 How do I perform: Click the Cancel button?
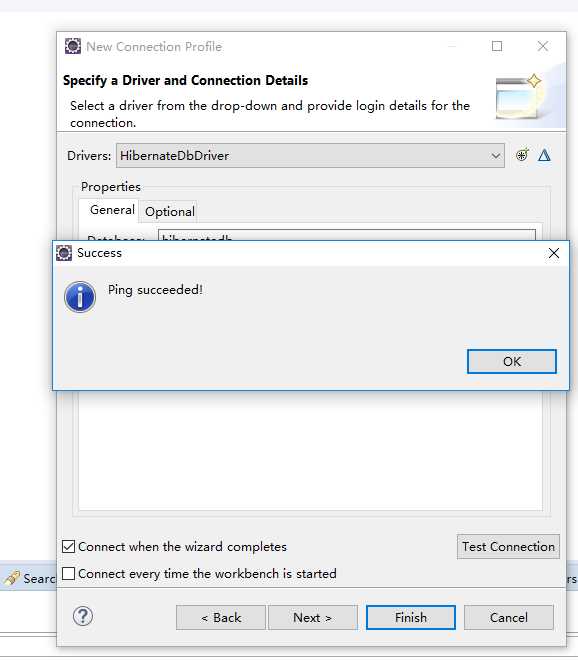tap(508, 618)
